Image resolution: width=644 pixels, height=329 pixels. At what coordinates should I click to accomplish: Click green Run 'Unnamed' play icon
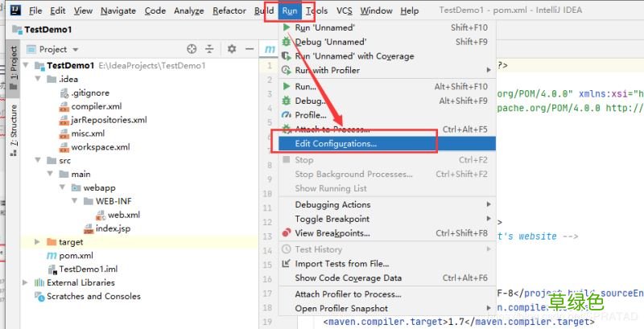click(287, 27)
